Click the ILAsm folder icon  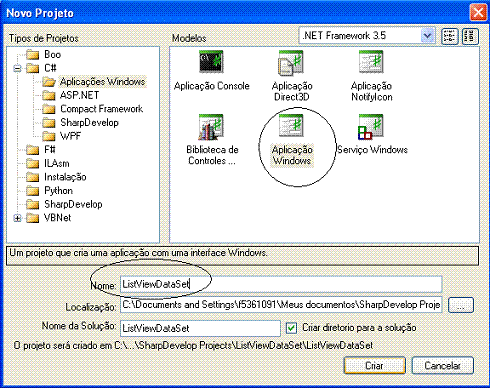click(x=32, y=163)
